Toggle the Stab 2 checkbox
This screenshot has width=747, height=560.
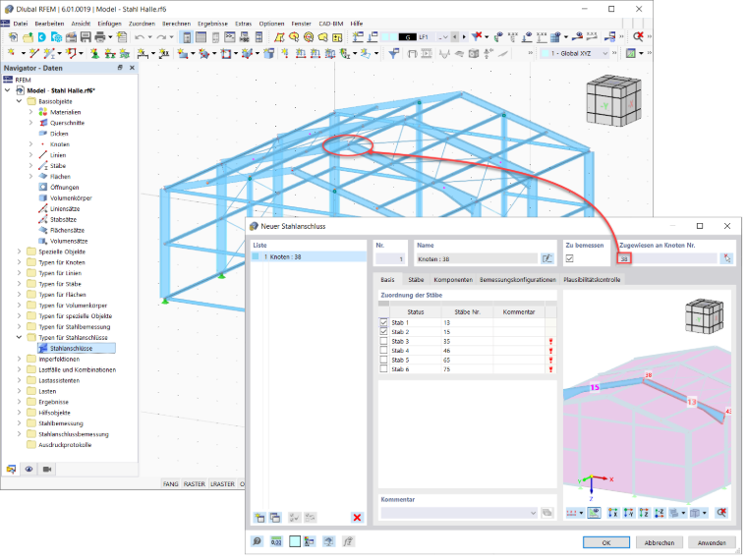point(383,331)
